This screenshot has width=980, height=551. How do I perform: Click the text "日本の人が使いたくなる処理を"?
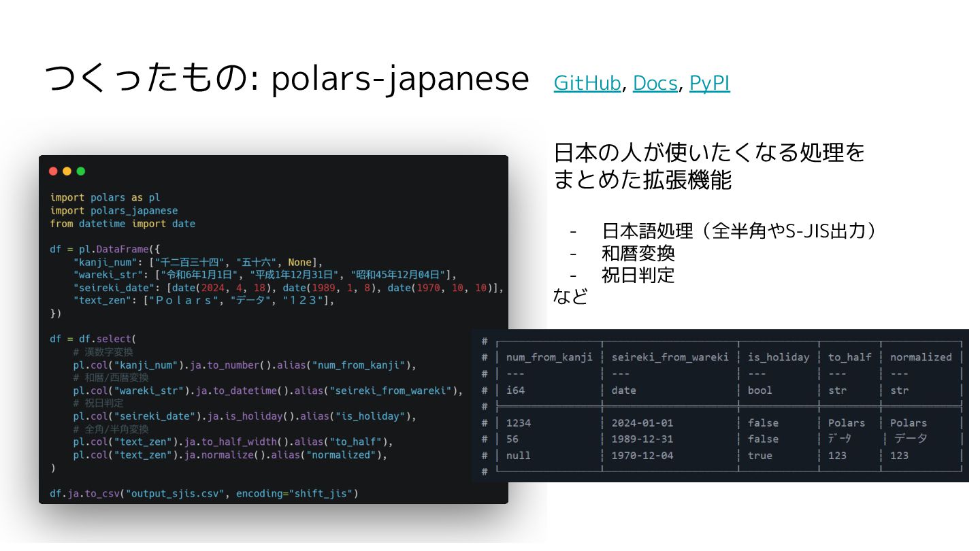[709, 152]
